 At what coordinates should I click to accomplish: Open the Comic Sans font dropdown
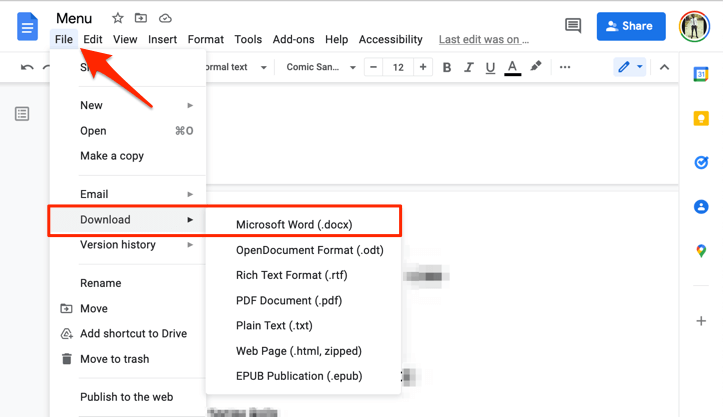click(321, 68)
